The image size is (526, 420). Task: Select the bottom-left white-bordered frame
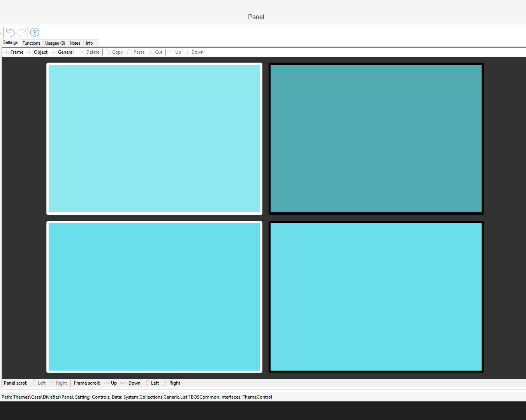[x=154, y=297]
